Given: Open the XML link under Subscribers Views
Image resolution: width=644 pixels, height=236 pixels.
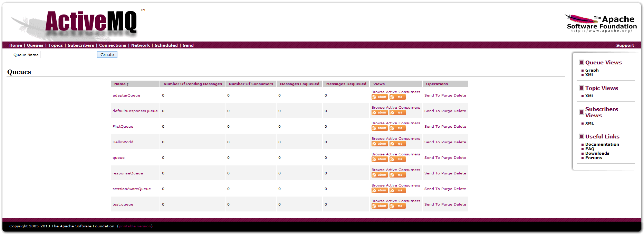Looking at the screenshot, I should click(589, 123).
